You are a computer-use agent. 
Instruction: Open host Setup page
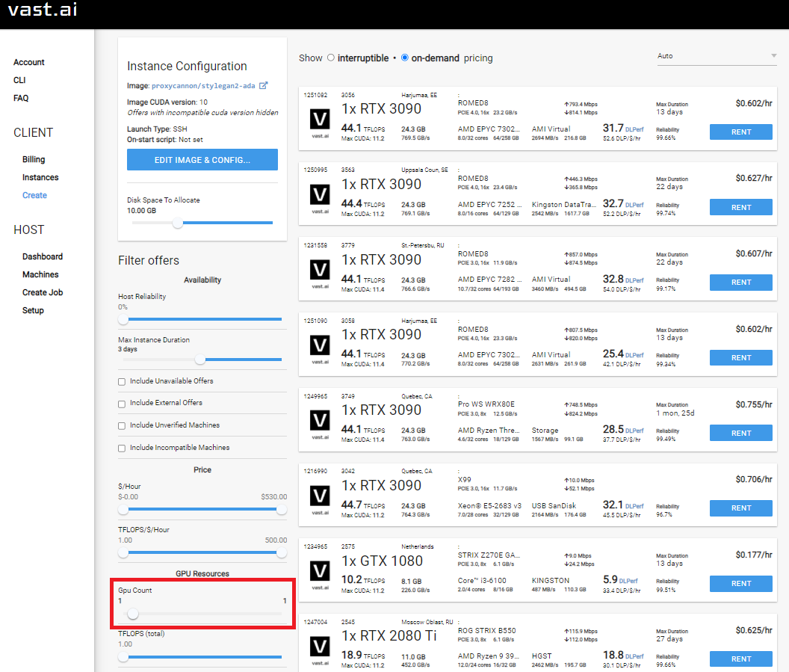click(33, 310)
